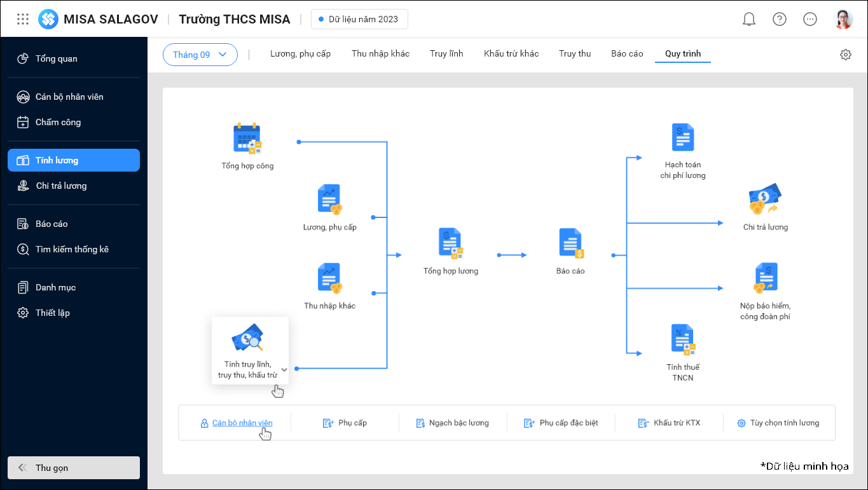
Task: Switch to the Truy lĩnh tab
Action: click(446, 54)
